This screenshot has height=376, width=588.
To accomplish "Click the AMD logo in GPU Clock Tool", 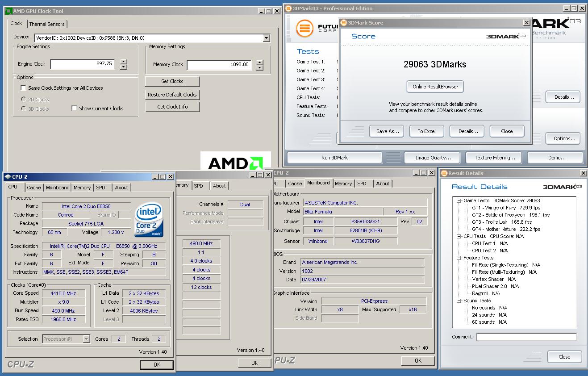I will (235, 161).
